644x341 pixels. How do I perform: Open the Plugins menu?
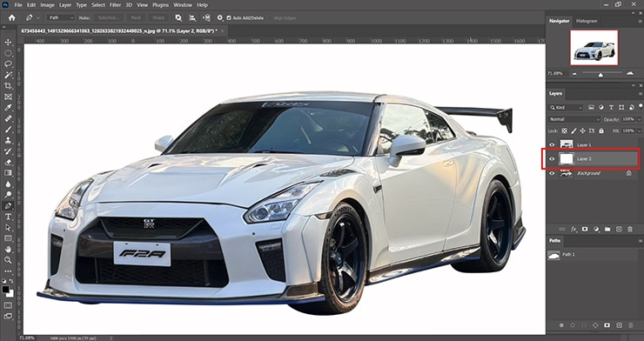click(161, 5)
